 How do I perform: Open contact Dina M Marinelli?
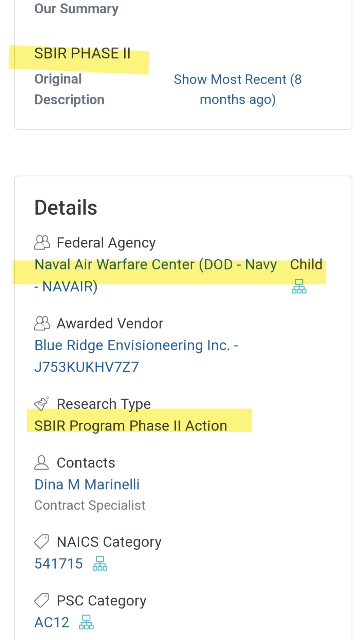click(87, 484)
